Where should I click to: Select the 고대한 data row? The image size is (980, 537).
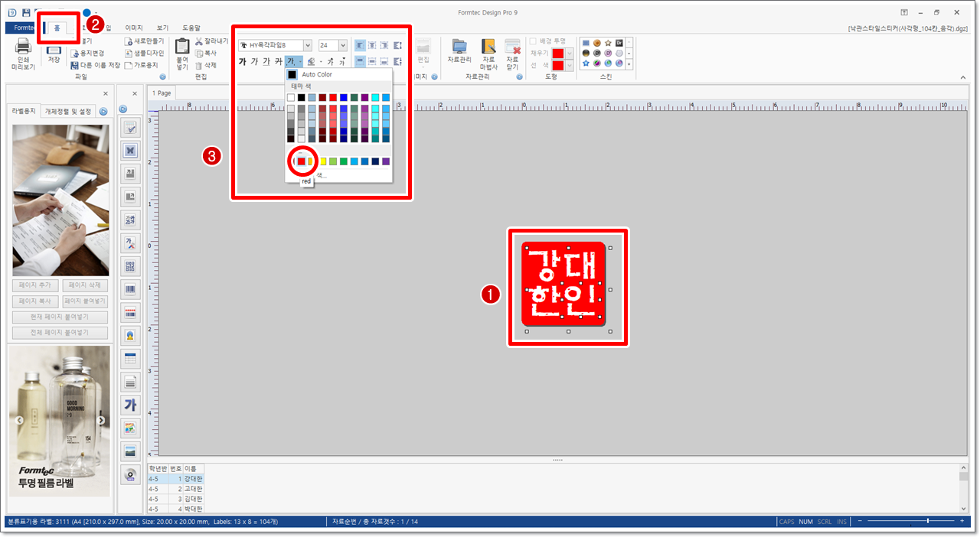(x=176, y=489)
